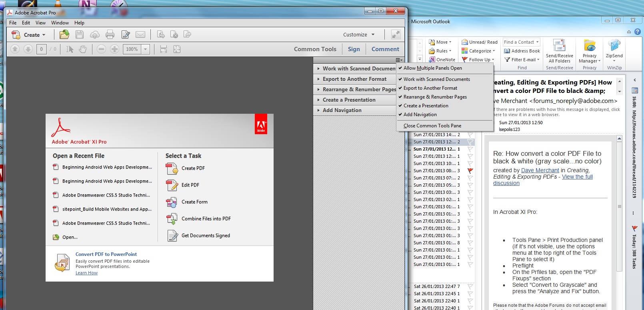Click the cloud upload icon in Acrobat

pyautogui.click(x=95, y=35)
